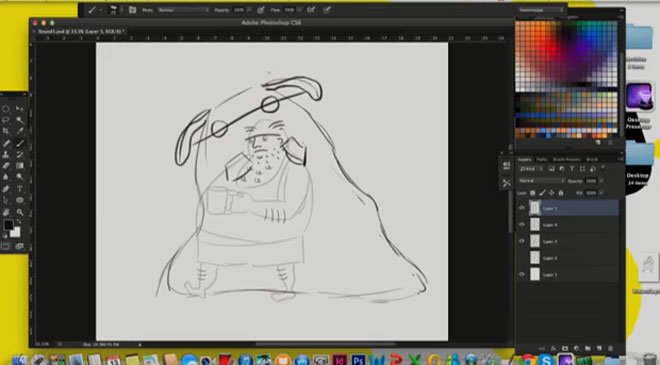This screenshot has height=365, width=660.
Task: Open the workspace switcher dropdown
Action: tap(541, 10)
